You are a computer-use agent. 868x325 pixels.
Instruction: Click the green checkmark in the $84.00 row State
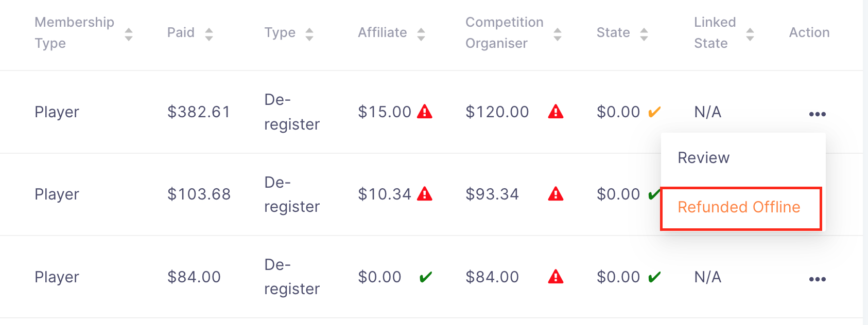coord(654,277)
